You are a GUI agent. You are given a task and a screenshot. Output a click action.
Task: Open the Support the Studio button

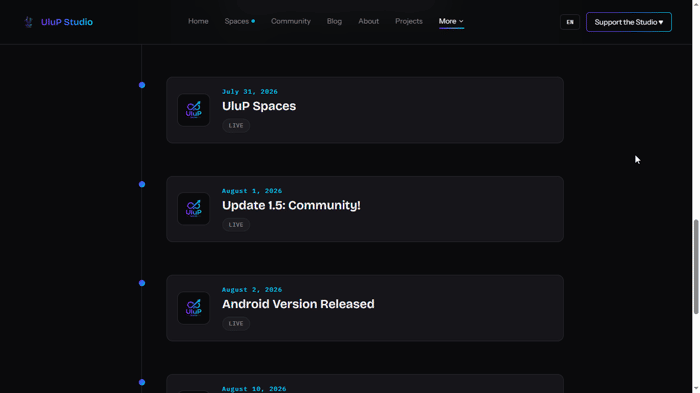pyautogui.click(x=629, y=22)
